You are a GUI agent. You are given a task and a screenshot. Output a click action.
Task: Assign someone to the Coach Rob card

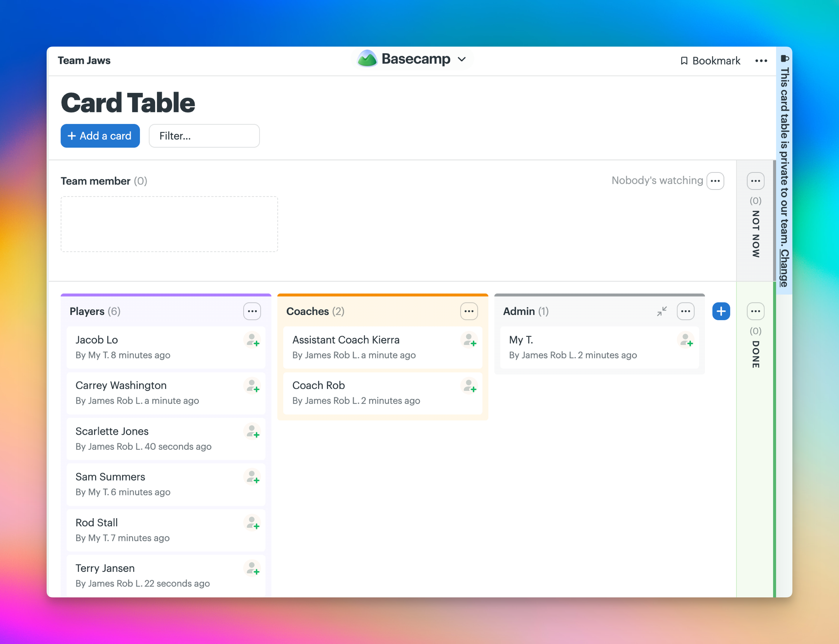[x=469, y=386]
